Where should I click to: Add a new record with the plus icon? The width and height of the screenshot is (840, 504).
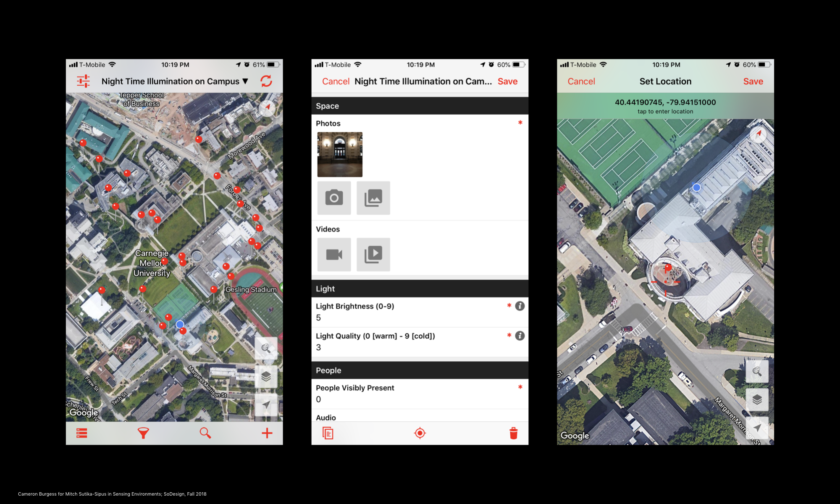click(x=267, y=433)
